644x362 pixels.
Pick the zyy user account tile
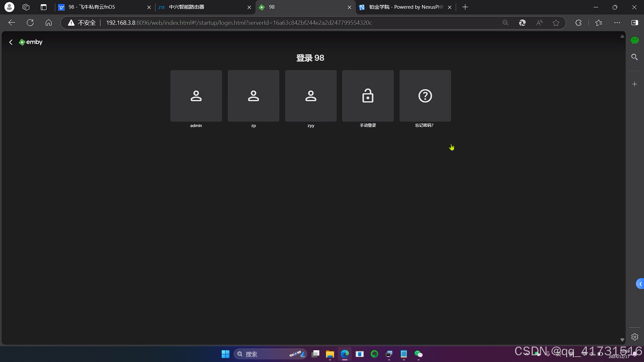coord(311,96)
